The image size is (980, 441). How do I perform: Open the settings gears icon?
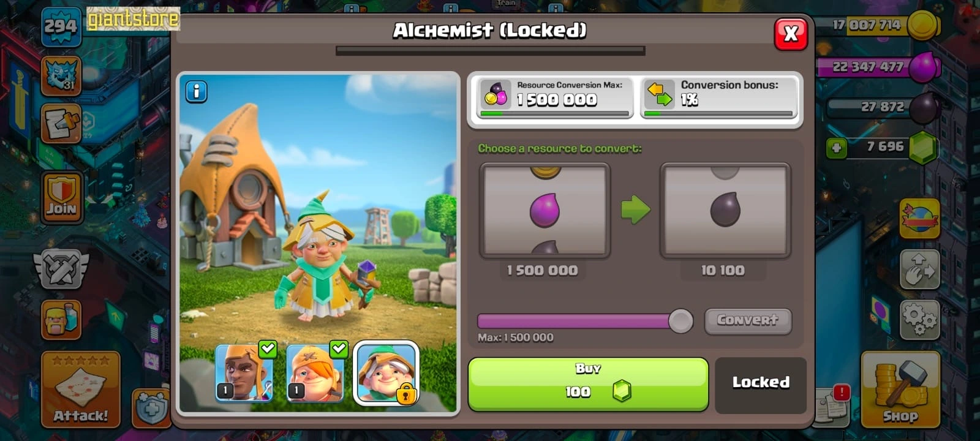point(919,319)
